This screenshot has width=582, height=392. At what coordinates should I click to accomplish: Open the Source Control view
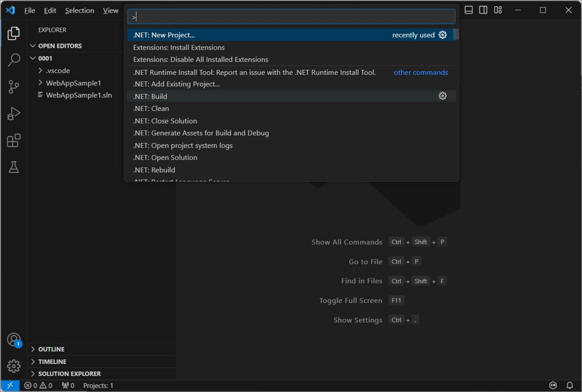click(14, 87)
